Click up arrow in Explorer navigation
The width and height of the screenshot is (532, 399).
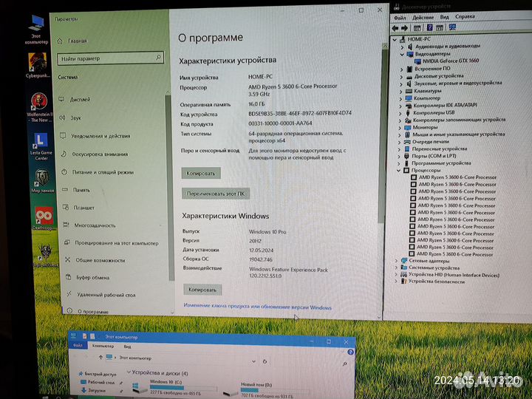(100, 358)
